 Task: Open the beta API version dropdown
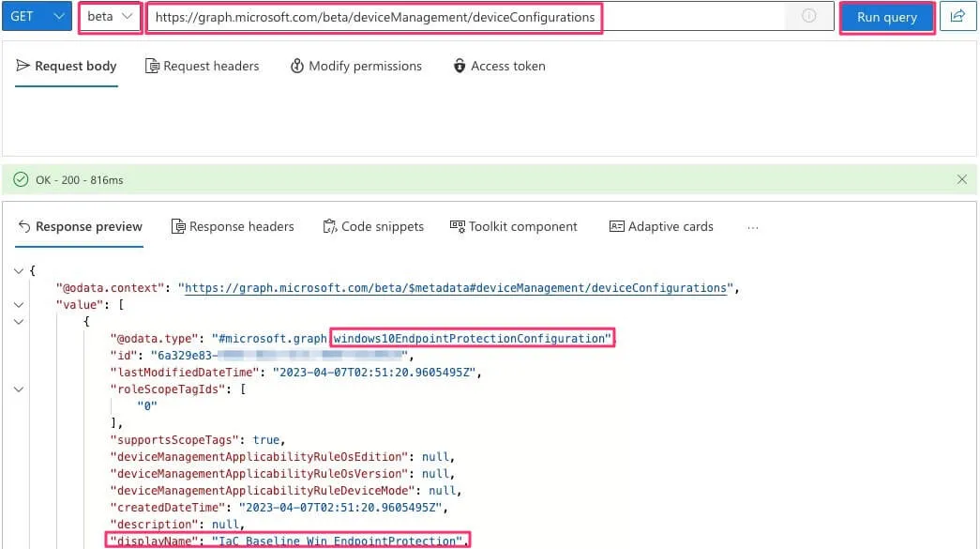(110, 17)
